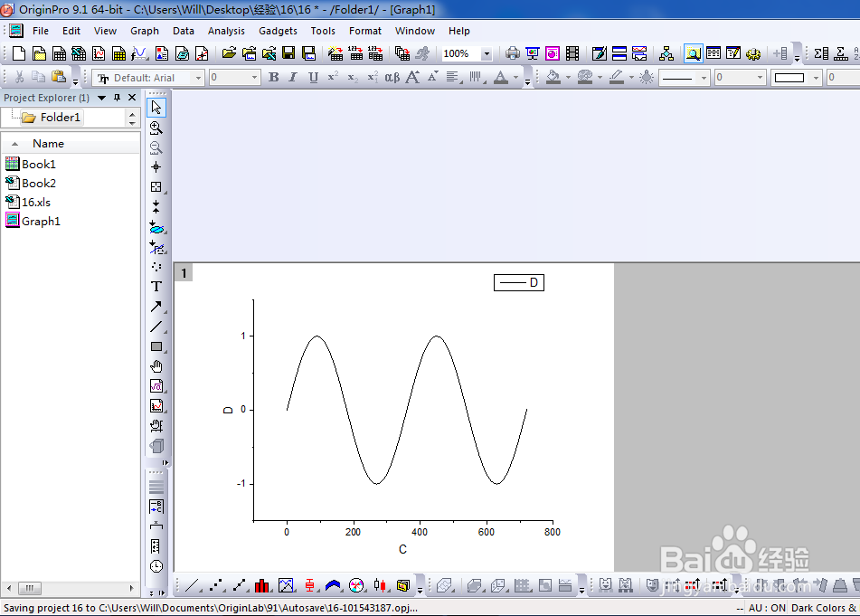Select the Arrow drawing tool
The height and width of the screenshot is (616, 860).
point(156,307)
